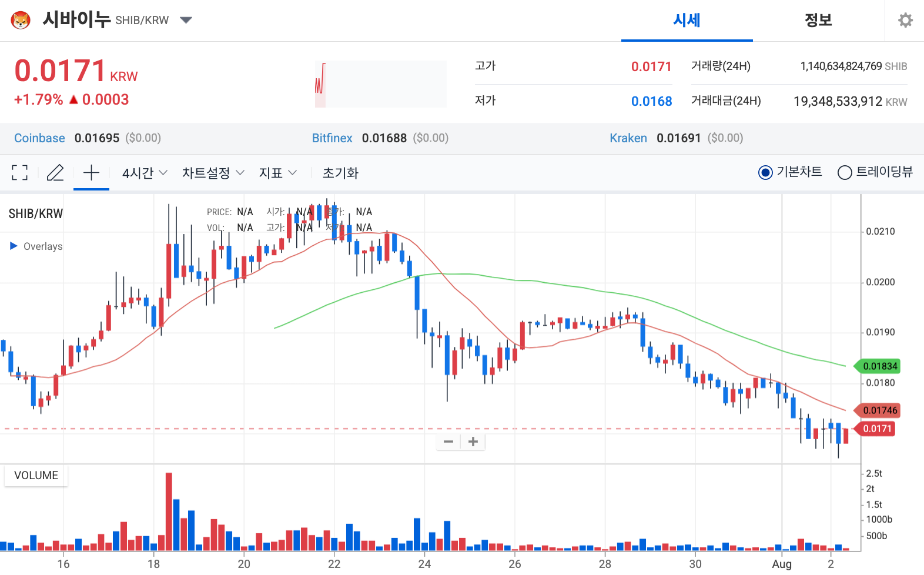This screenshot has height=575, width=924.
Task: Click the 초기화 reset button
Action: click(x=340, y=173)
